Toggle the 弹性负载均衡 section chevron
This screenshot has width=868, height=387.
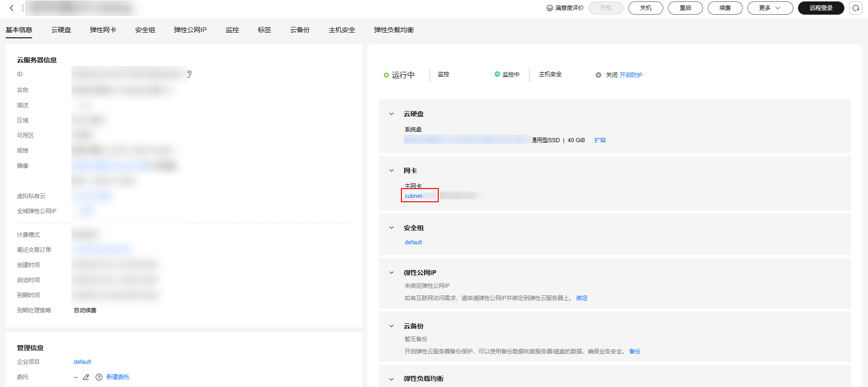click(x=391, y=379)
